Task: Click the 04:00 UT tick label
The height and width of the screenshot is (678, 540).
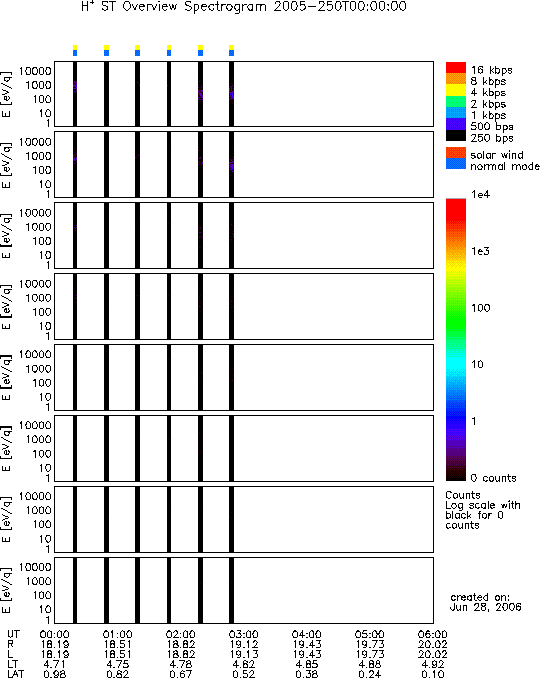Action: coord(307,634)
